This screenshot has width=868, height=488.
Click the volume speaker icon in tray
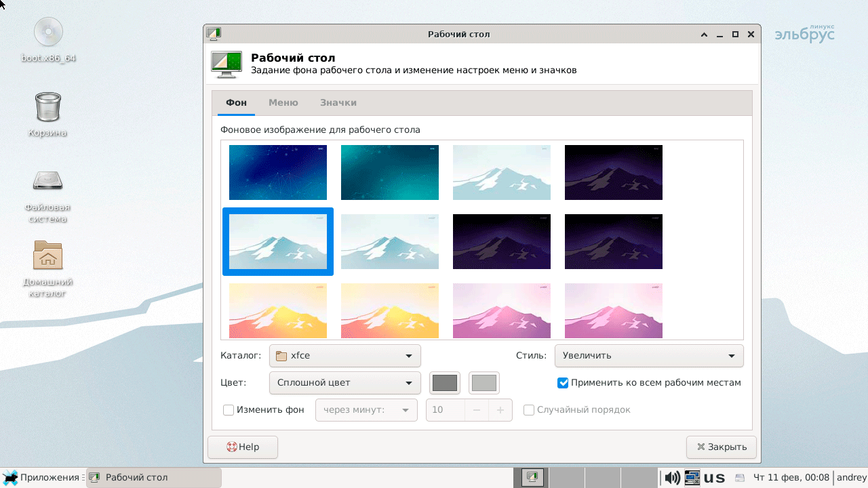672,478
